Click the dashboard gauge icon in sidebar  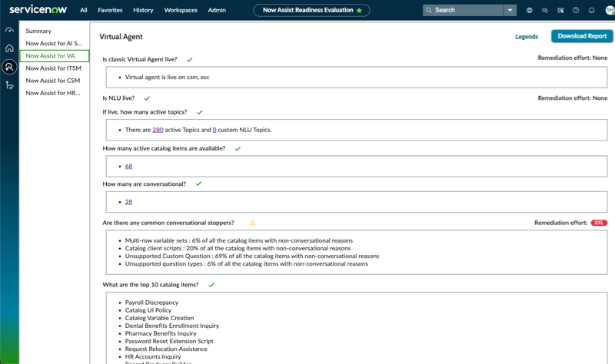coord(9,30)
